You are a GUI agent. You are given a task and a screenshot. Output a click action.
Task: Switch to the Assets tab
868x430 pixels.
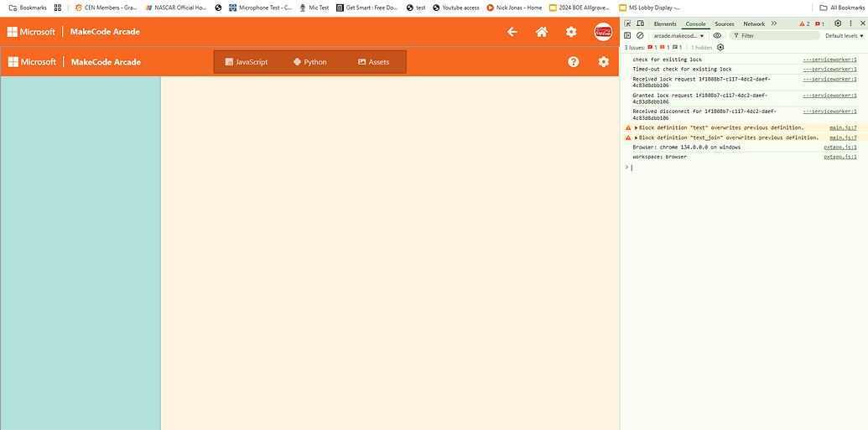pos(374,62)
